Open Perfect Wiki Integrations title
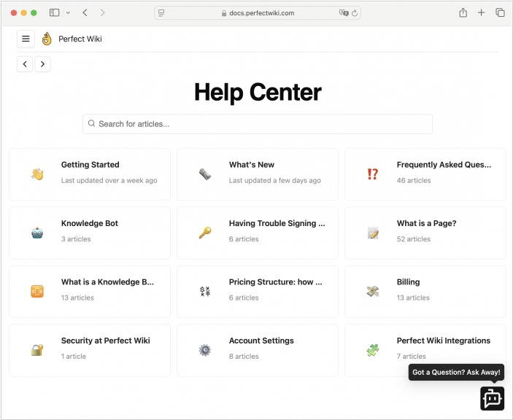The width and height of the screenshot is (513, 420). 444,341
